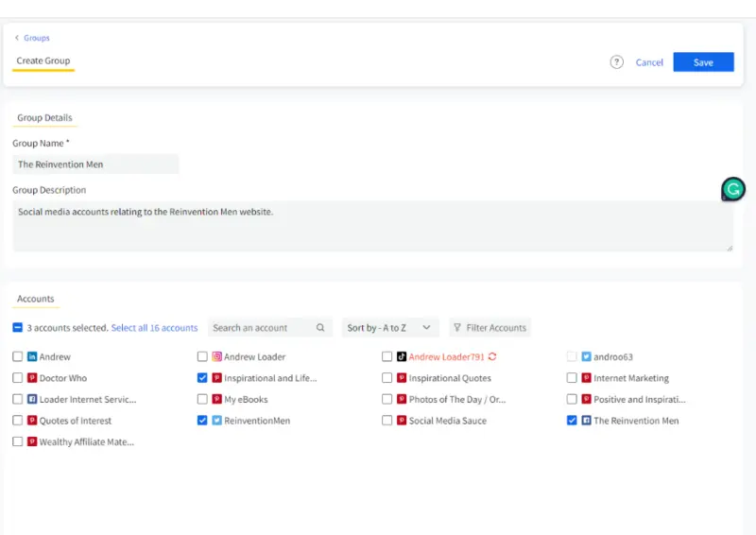The height and width of the screenshot is (535, 756).
Task: Click the LinkedIn icon next to Andrew
Action: click(32, 357)
